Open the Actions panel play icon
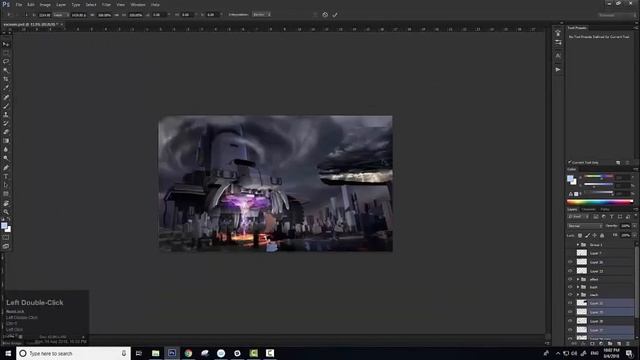640x360 pixels. [558, 69]
